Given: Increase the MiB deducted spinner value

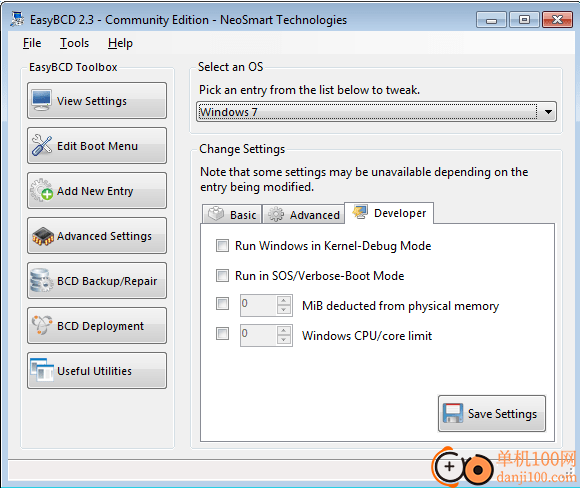Looking at the screenshot, I should coord(283,301).
